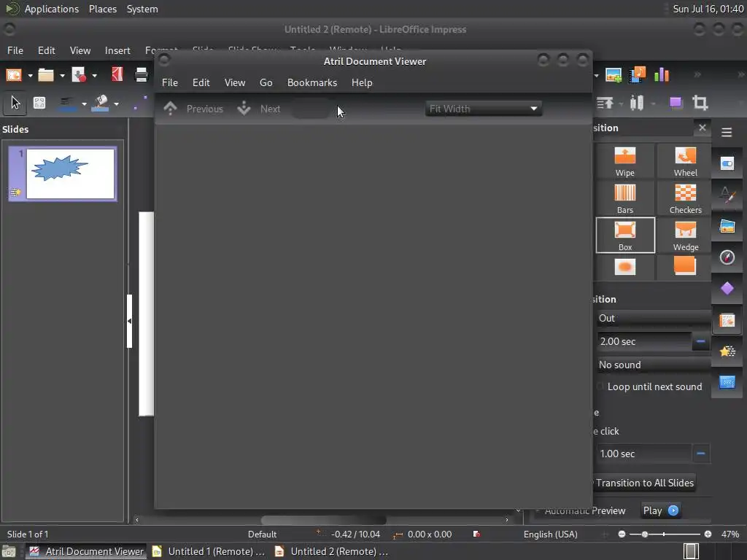Viewport: 747px width, 560px height.
Task: Open the Applications menu in top panel
Action: 52,9
